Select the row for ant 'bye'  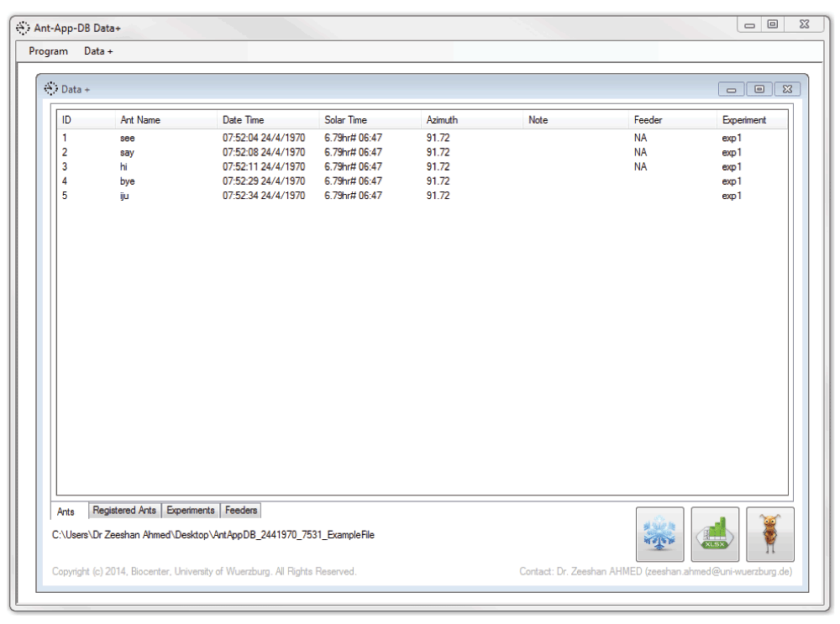[x=423, y=181]
